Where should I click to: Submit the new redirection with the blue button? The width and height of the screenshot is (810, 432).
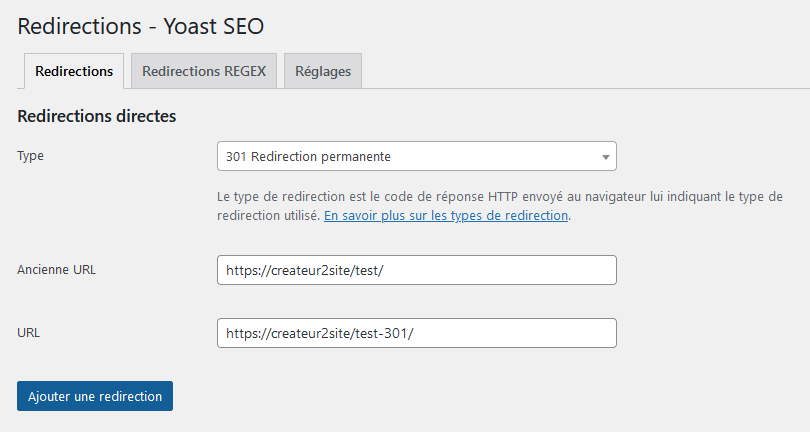pos(95,396)
